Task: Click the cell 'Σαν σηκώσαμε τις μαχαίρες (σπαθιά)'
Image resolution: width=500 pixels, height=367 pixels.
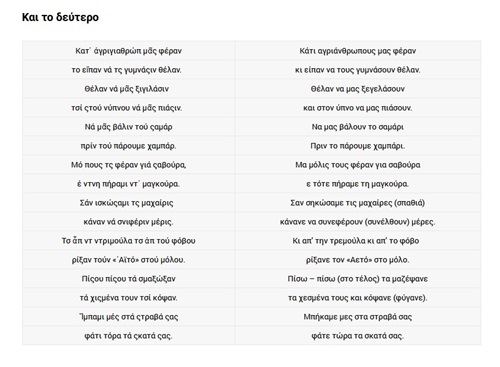Action: coord(358,203)
